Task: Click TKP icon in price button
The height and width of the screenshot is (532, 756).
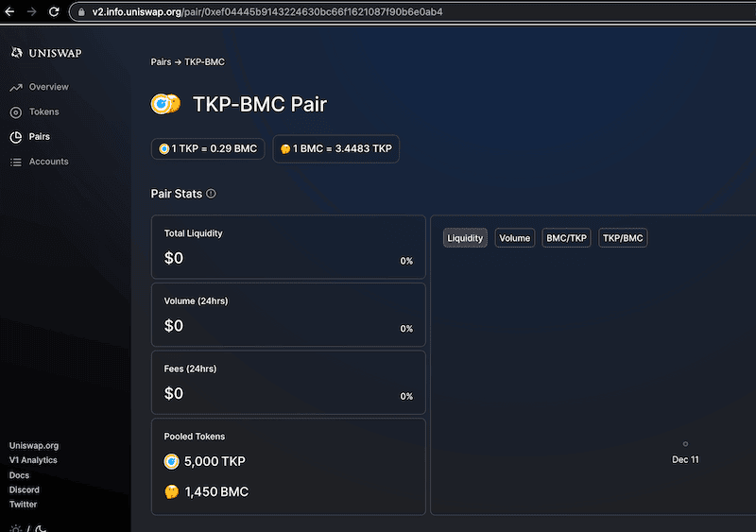Action: pos(163,149)
